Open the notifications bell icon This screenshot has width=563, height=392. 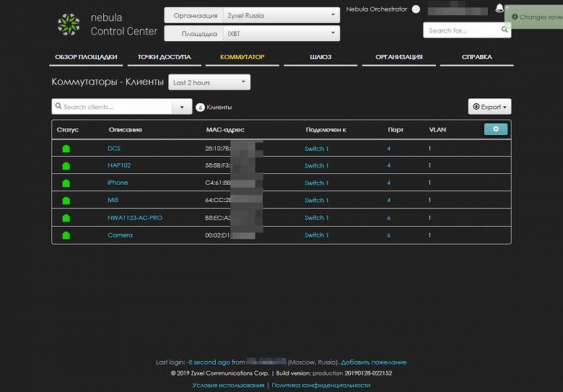[x=499, y=8]
